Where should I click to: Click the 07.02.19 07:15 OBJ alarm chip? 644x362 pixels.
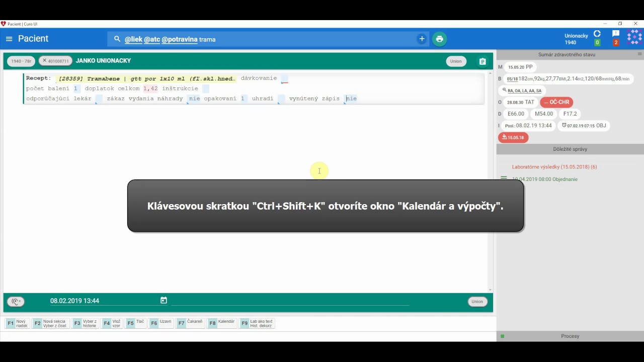coord(584,126)
